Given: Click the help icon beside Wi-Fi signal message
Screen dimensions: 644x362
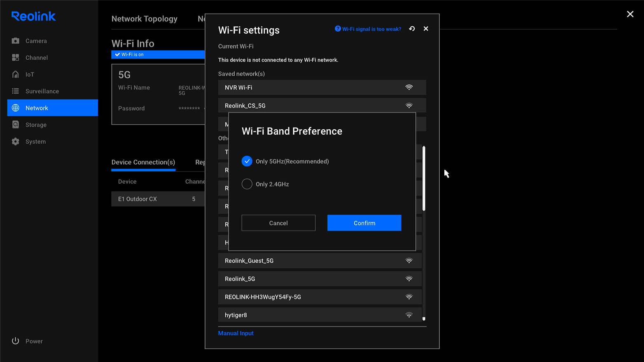Looking at the screenshot, I should point(338,29).
